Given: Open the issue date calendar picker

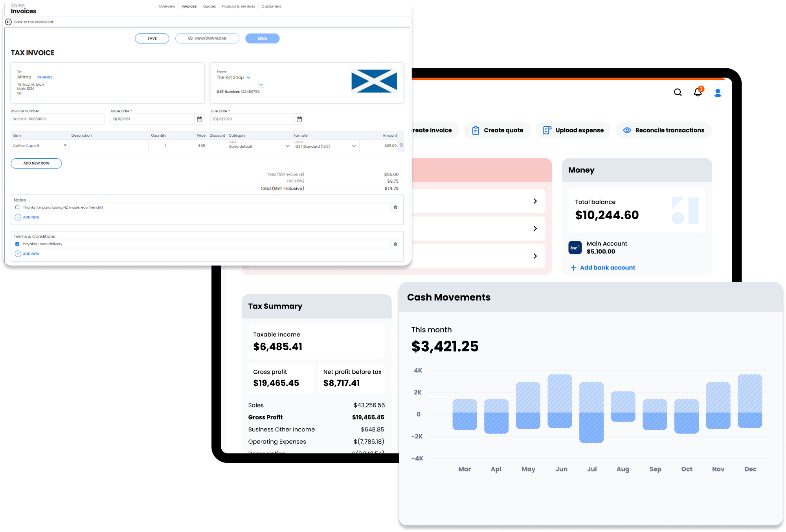Looking at the screenshot, I should click(199, 119).
